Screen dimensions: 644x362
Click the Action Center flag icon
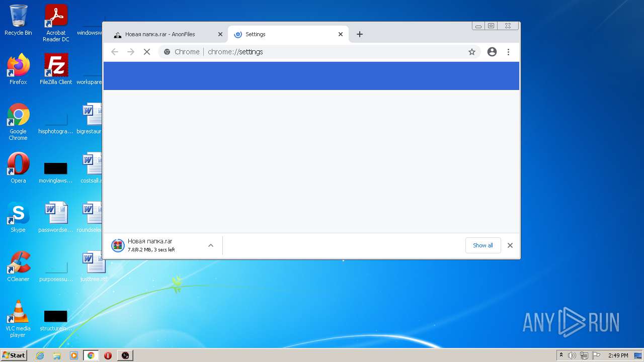(596, 355)
